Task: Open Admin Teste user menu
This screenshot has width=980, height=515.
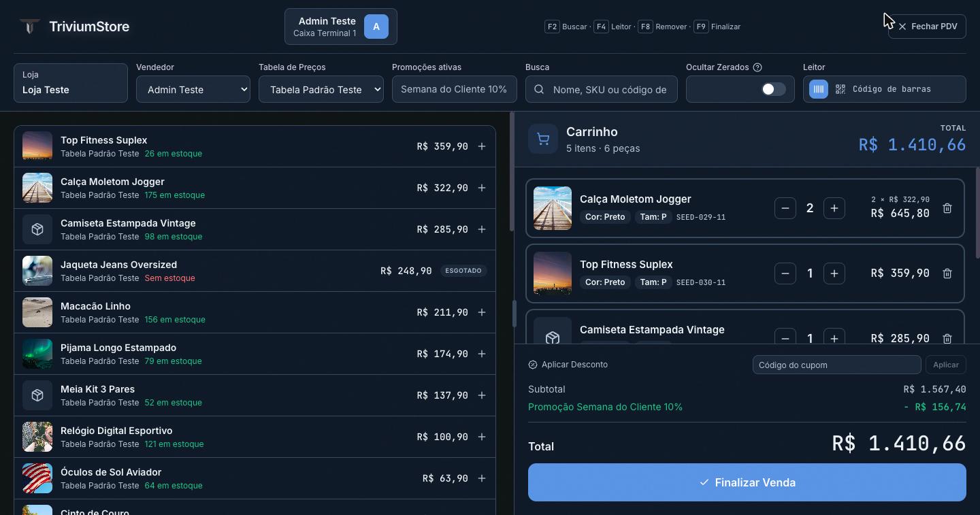Action: click(341, 27)
